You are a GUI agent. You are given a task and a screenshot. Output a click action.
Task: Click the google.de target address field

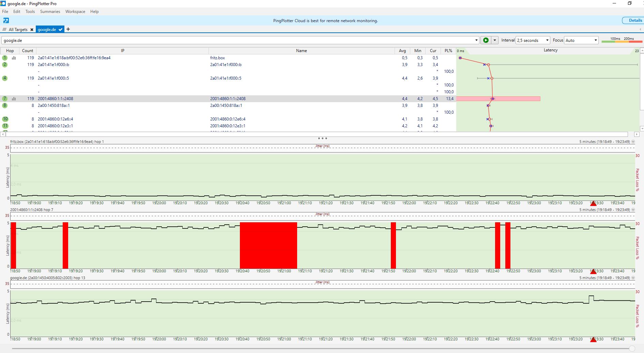pyautogui.click(x=238, y=40)
